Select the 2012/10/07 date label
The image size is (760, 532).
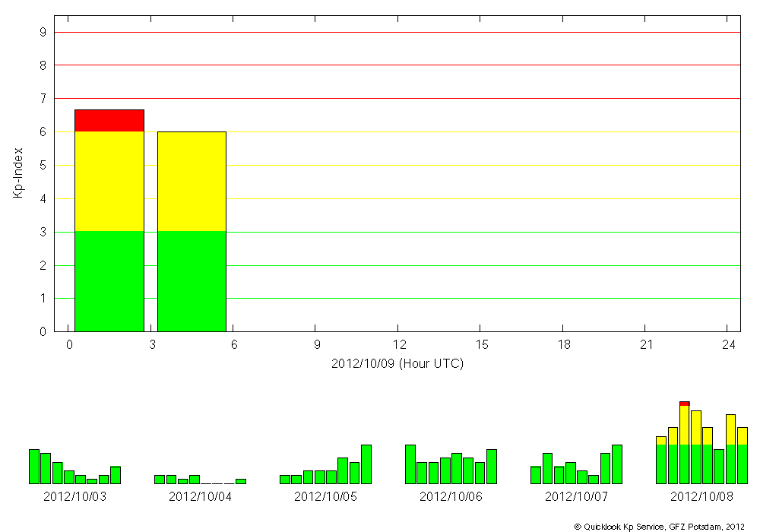click(576, 496)
